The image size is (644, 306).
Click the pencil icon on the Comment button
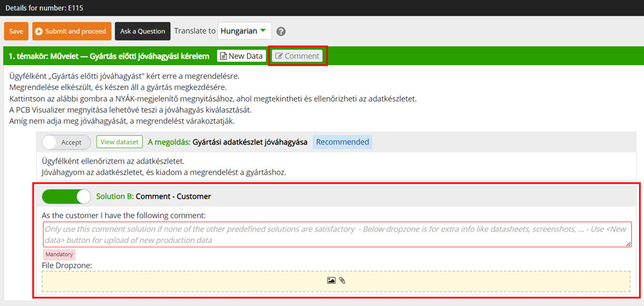(x=279, y=56)
